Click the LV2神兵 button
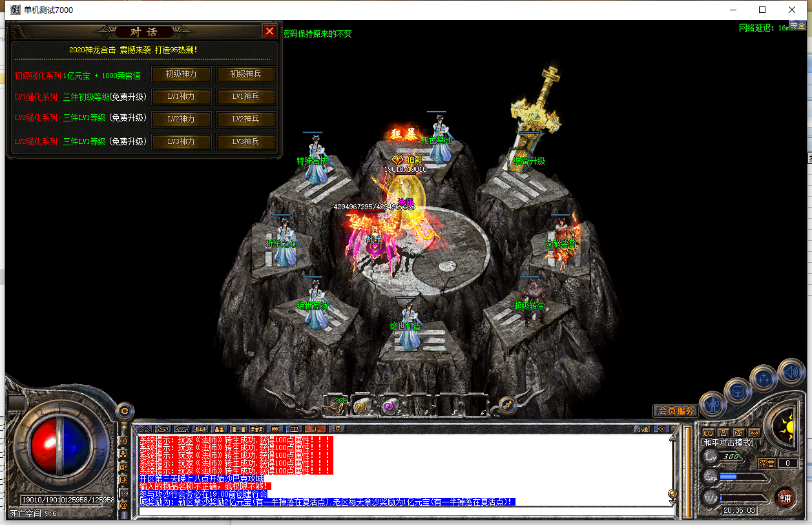Screen dimensions: 812x525 pos(246,119)
